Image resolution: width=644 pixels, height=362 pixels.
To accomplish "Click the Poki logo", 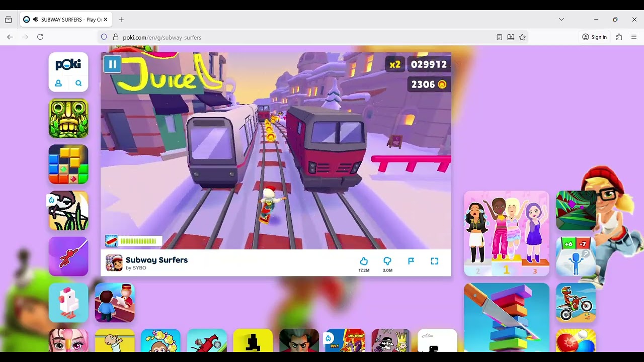I will (x=68, y=64).
